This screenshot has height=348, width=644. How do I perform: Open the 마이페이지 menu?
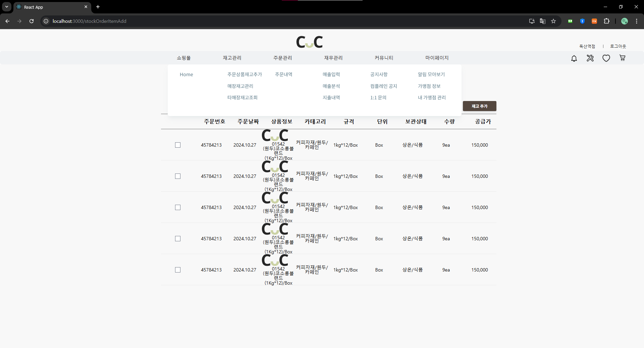pos(437,58)
